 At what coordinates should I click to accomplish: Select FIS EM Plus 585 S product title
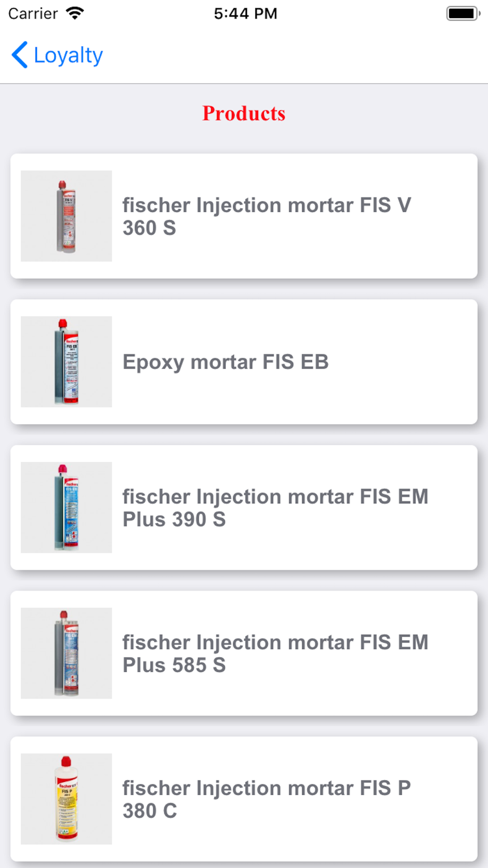click(275, 654)
